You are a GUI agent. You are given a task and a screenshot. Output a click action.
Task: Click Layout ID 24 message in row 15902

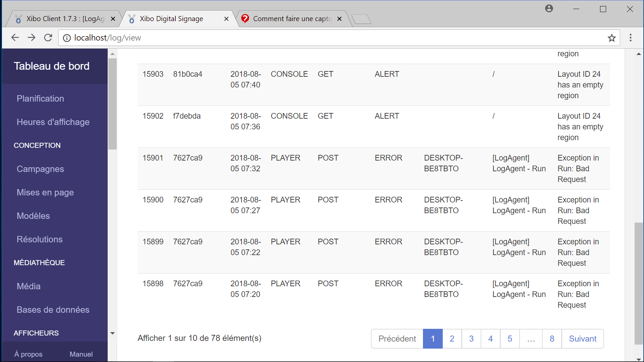(580, 127)
